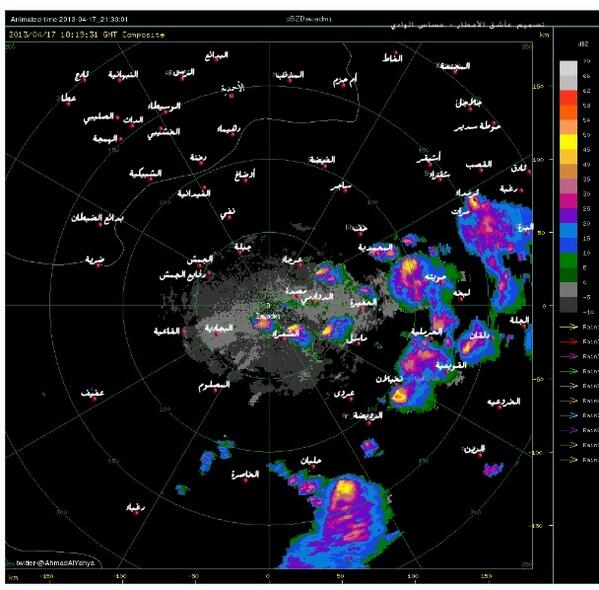Click the city label 'البجادية'

(x=219, y=328)
